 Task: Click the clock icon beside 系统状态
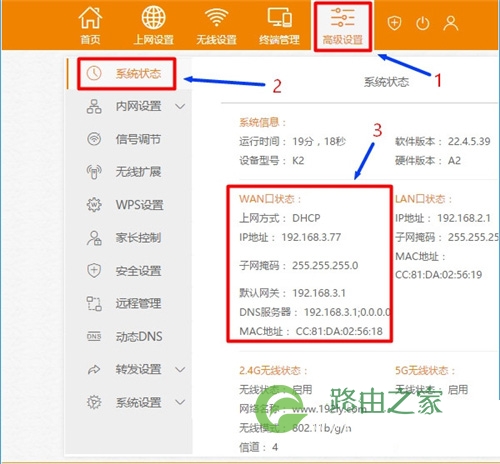[x=94, y=73]
